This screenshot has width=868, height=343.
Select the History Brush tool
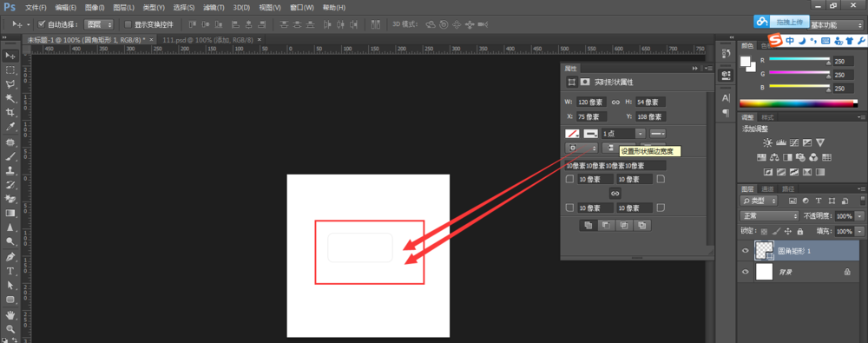coord(10,184)
